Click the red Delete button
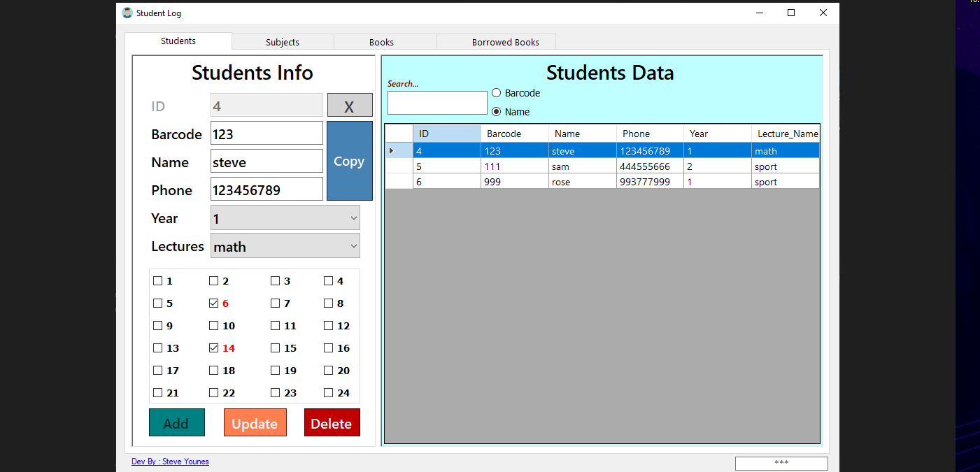This screenshot has height=472, width=980. 332,423
